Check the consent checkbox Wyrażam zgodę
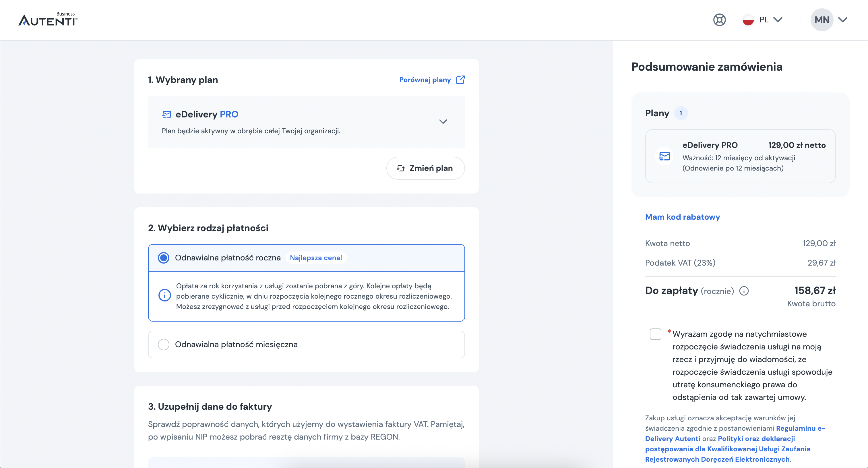This screenshot has width=868, height=468. (x=655, y=334)
